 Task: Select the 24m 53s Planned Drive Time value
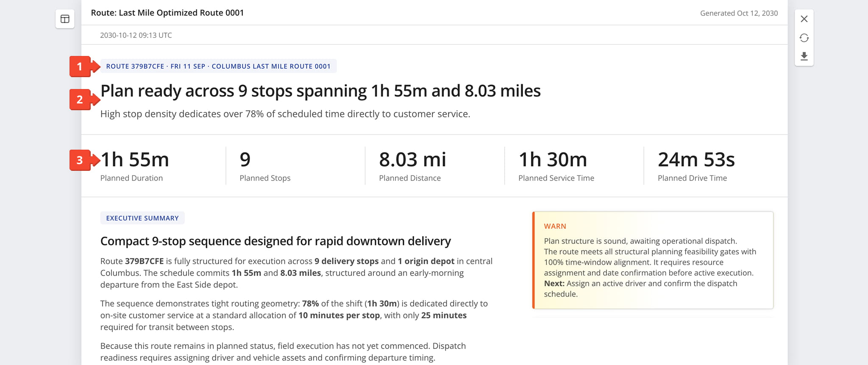point(696,159)
